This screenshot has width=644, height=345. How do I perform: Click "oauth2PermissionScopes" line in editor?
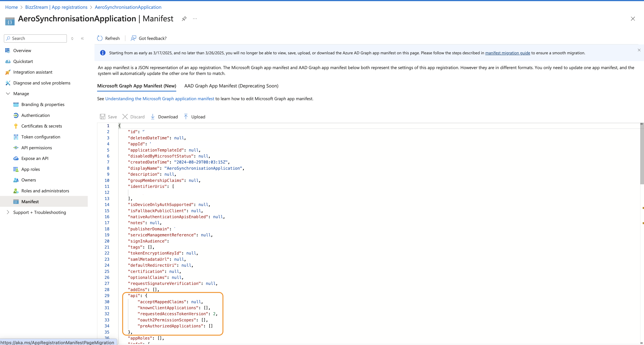(x=173, y=320)
